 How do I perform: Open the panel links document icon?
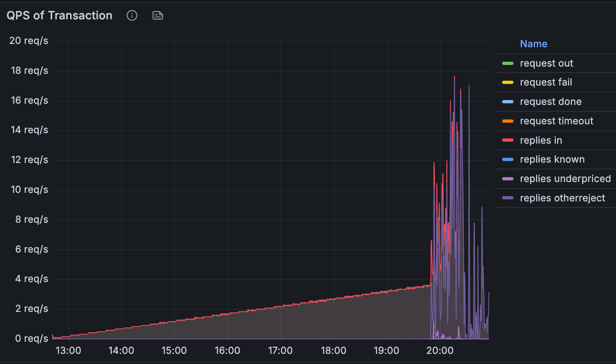coord(157,15)
